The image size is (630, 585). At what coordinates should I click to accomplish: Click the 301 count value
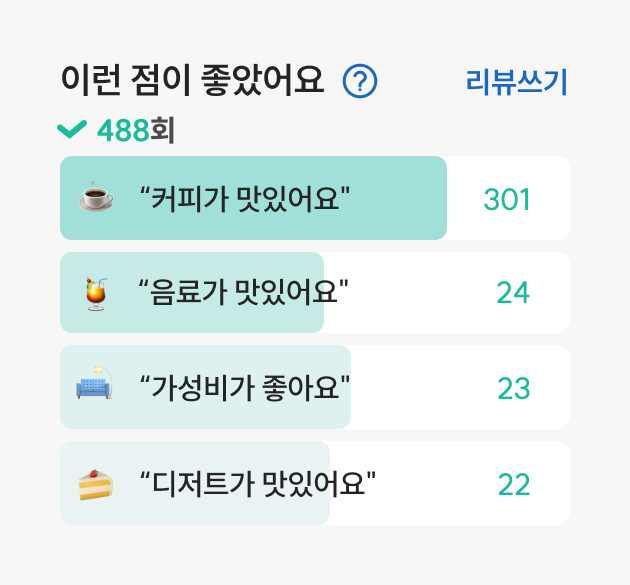tap(507, 199)
